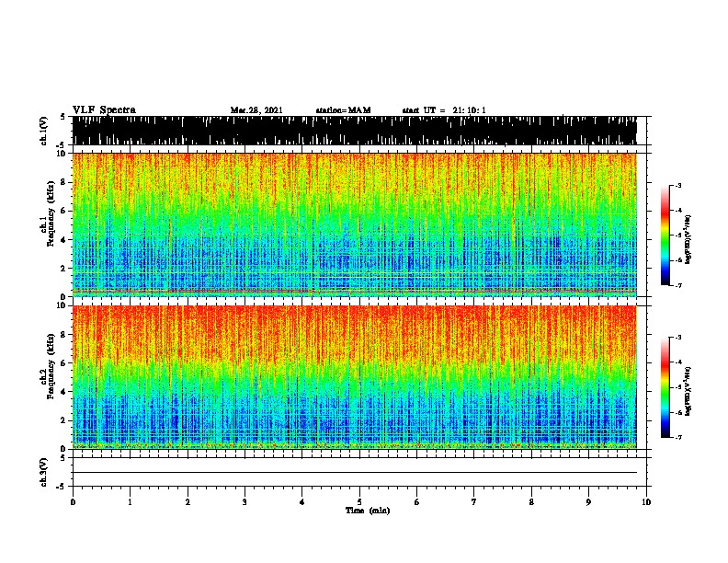Click inside the ch.1 spectrogram panel

tap(354, 224)
